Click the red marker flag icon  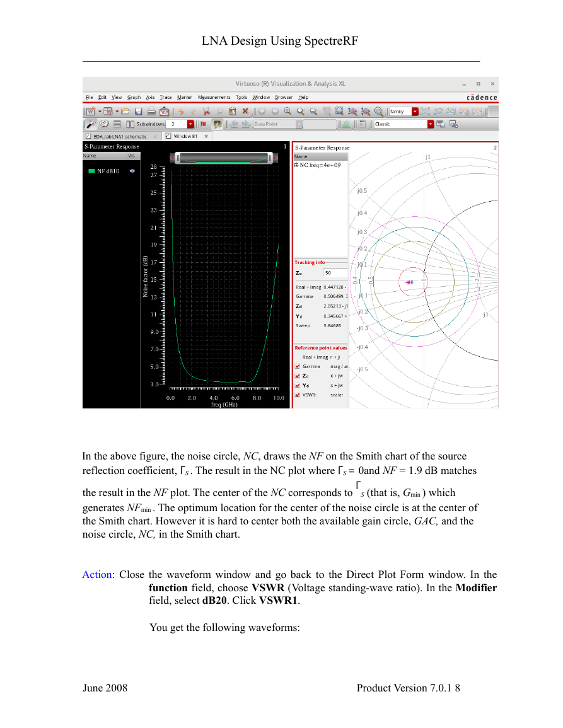[x=204, y=124]
